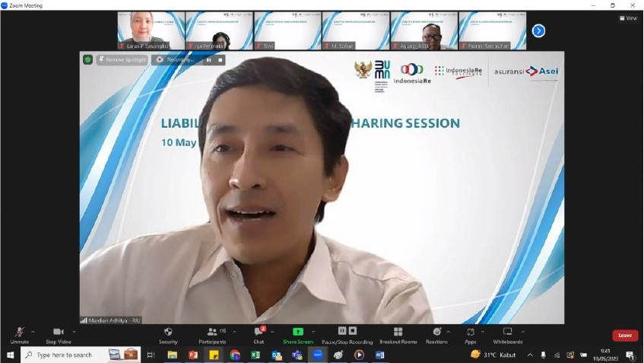Open Breakout Rooms
This screenshot has height=363, width=644.
pos(398,335)
